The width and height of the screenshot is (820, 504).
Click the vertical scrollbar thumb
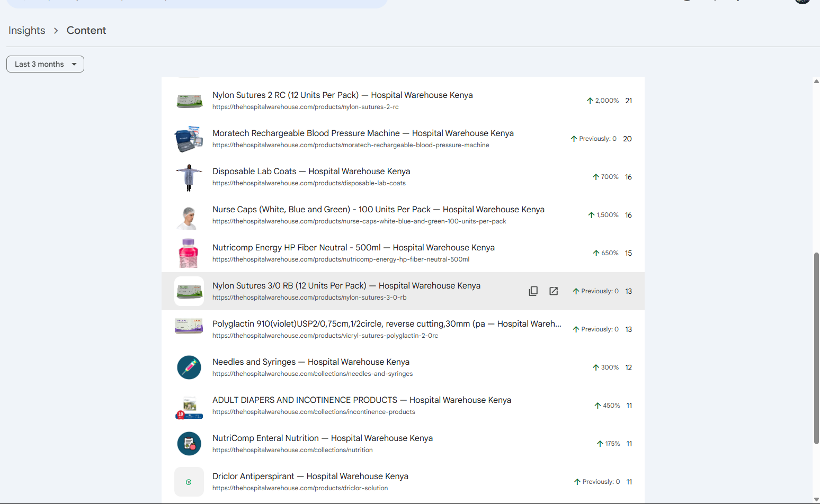[x=816, y=348]
